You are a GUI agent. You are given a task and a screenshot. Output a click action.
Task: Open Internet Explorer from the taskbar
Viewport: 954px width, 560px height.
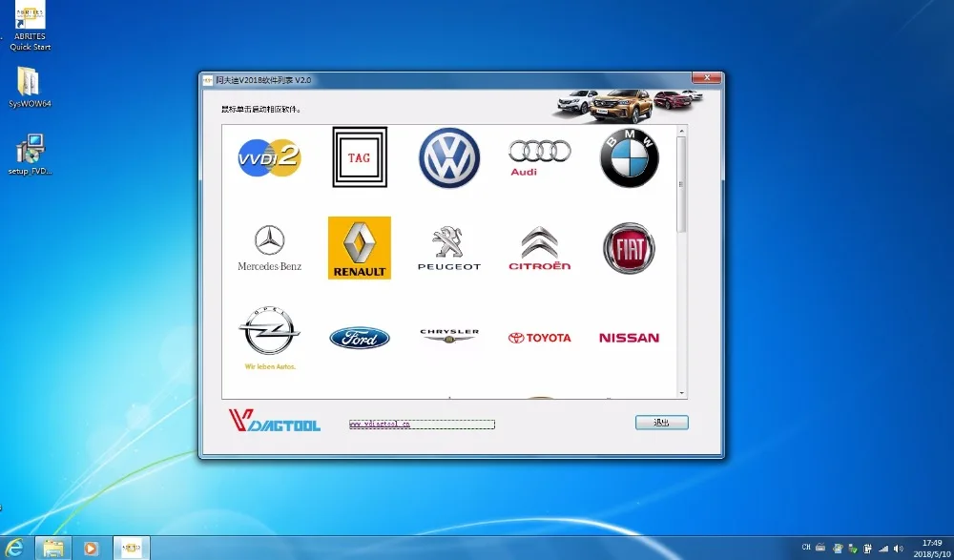13,549
